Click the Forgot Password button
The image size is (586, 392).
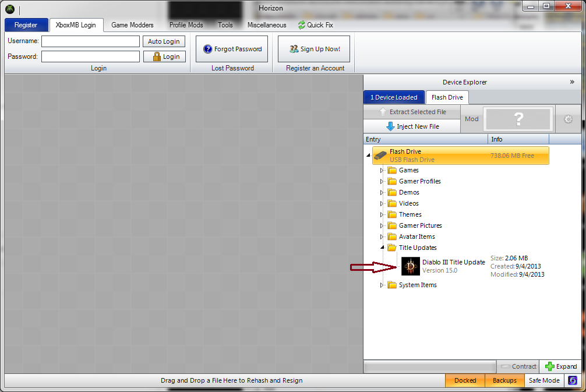[232, 49]
